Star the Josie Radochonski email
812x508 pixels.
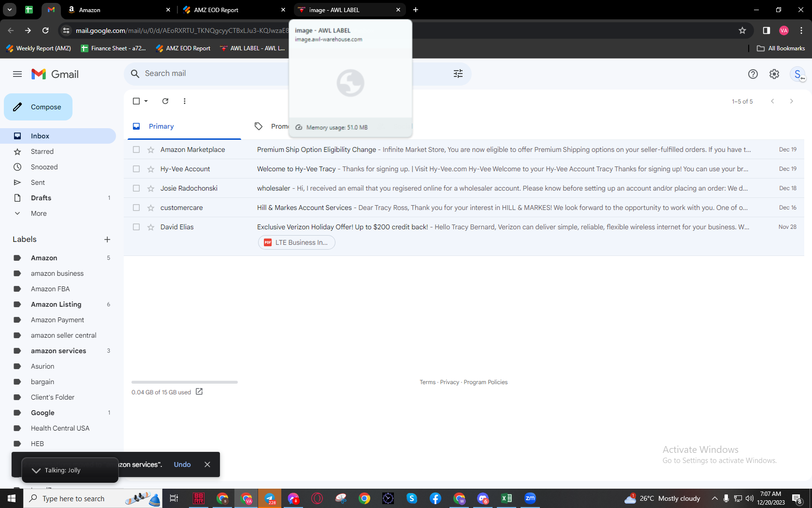point(151,188)
